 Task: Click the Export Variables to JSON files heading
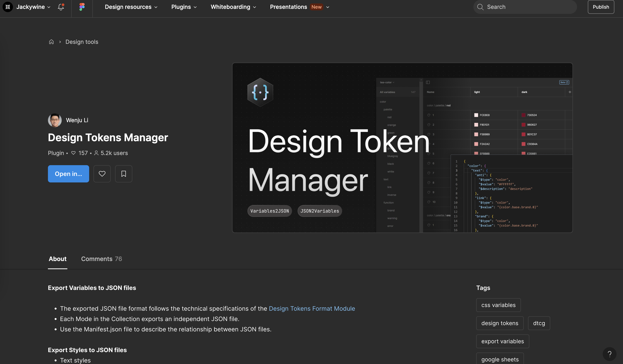pos(92,288)
